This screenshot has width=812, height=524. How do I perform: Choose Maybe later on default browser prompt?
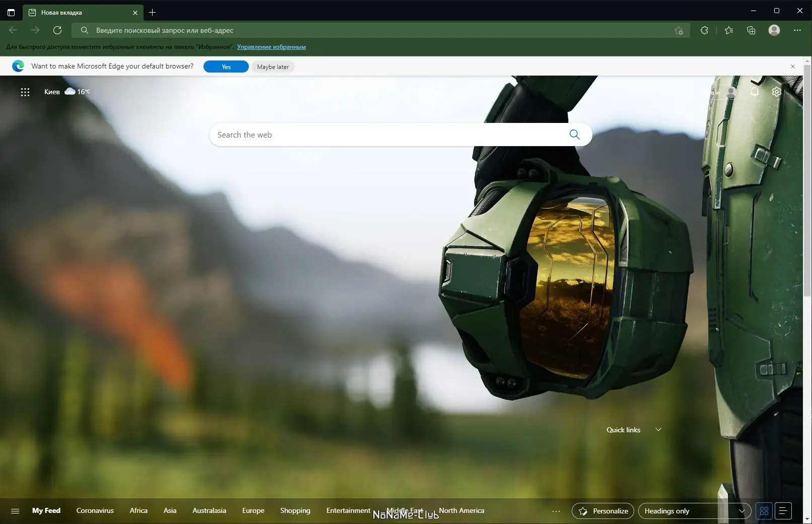(x=273, y=67)
